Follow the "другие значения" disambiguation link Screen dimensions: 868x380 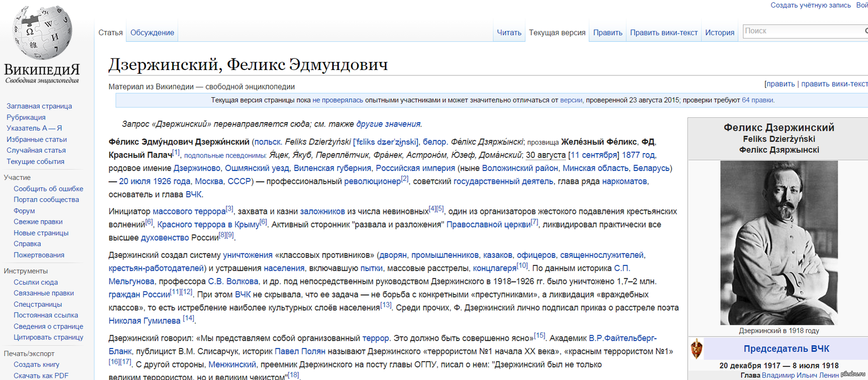tap(388, 124)
